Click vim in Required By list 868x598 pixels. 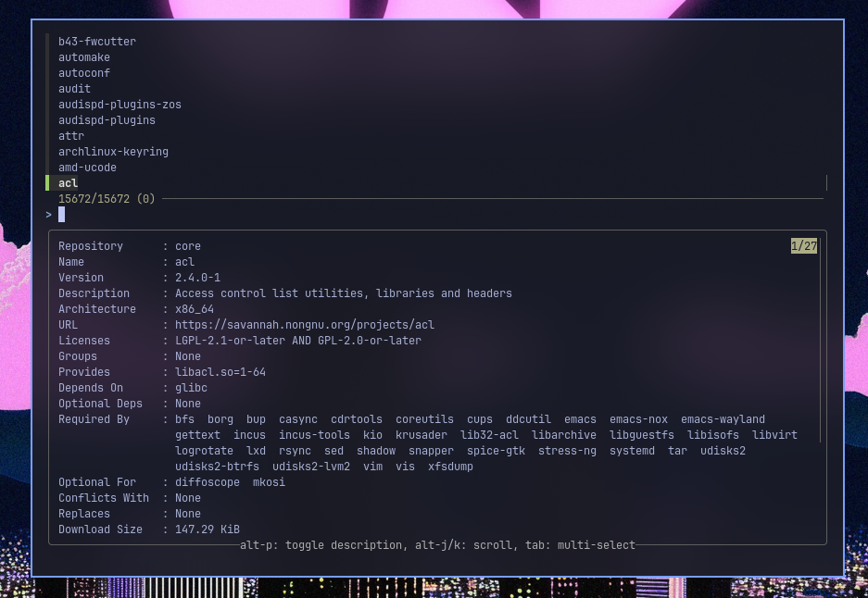click(x=372, y=467)
